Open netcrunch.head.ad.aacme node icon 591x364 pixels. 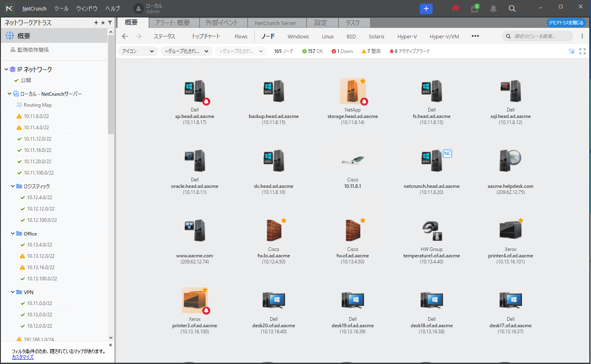coord(432,161)
